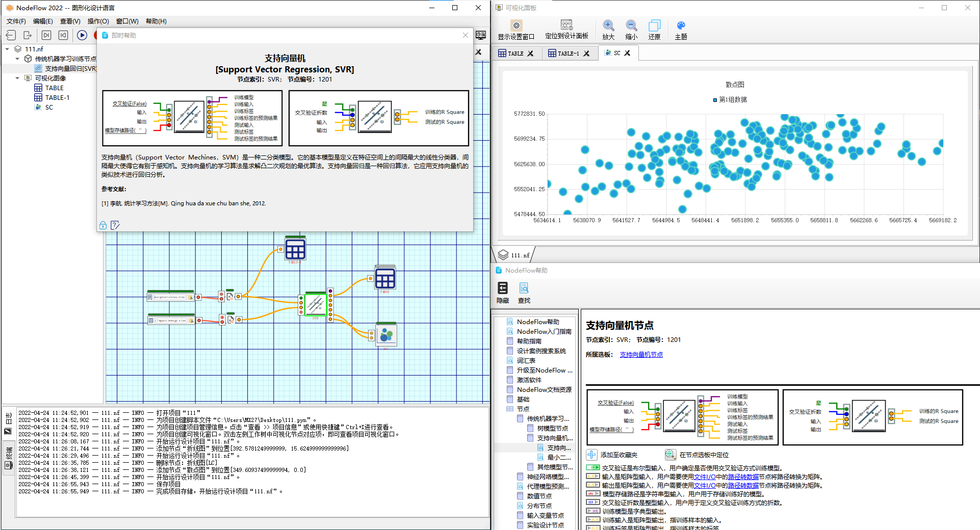
Task: Collapse the 可视化图像 tree branch
Action: (17, 78)
